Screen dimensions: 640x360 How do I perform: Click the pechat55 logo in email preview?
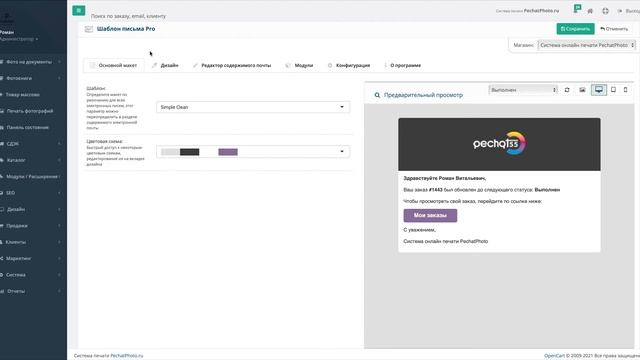(499, 143)
